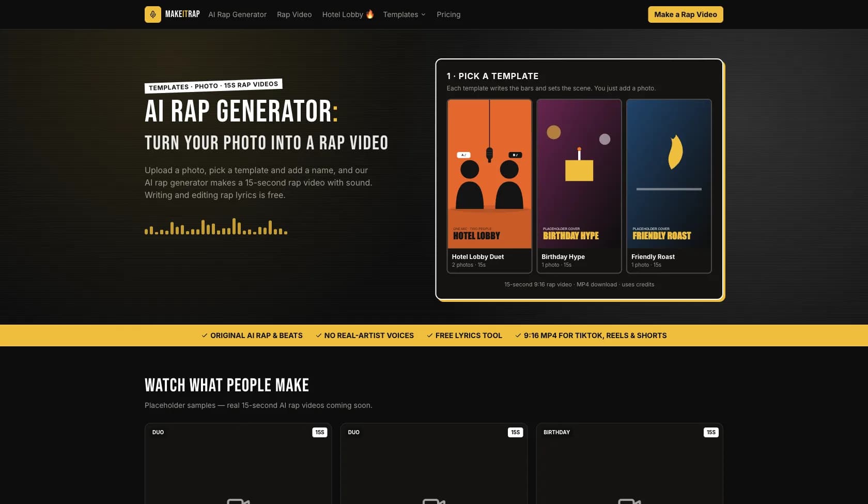Click the Friendly Roast title text

point(653,256)
